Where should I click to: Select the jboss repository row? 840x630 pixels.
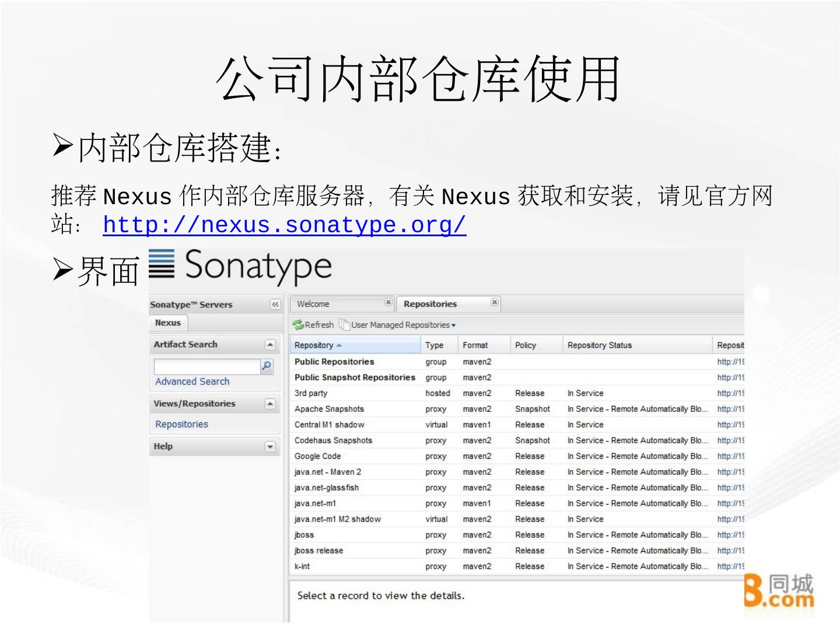pyautogui.click(x=517, y=535)
